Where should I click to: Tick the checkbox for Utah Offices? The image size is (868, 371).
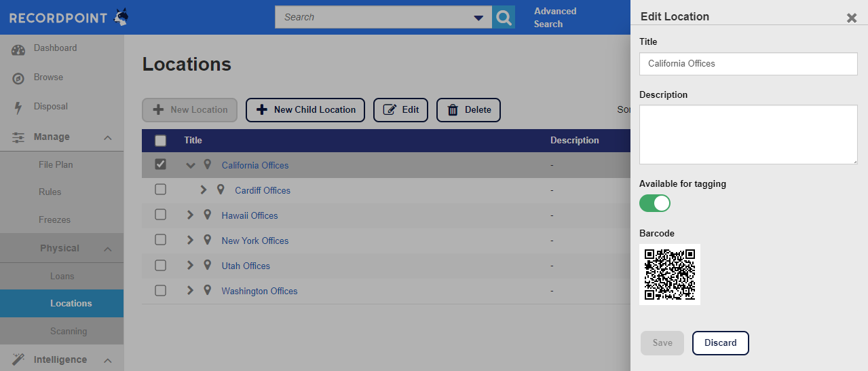(161, 265)
